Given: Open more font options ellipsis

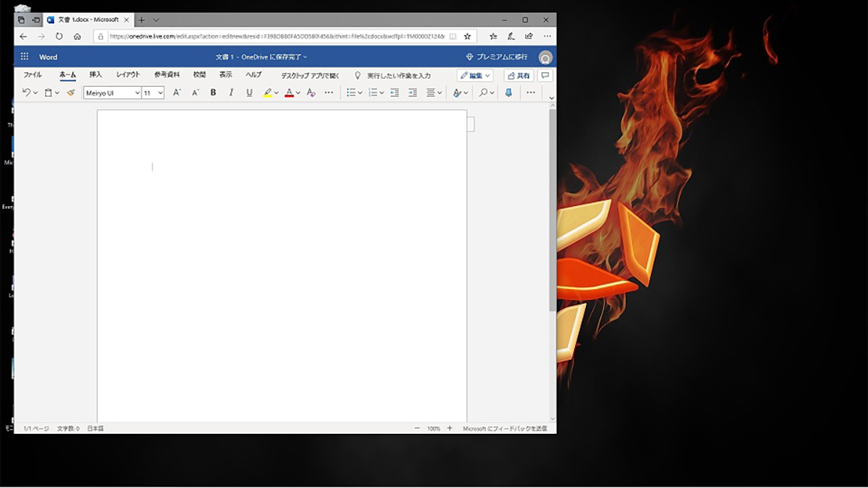Looking at the screenshot, I should click(329, 93).
